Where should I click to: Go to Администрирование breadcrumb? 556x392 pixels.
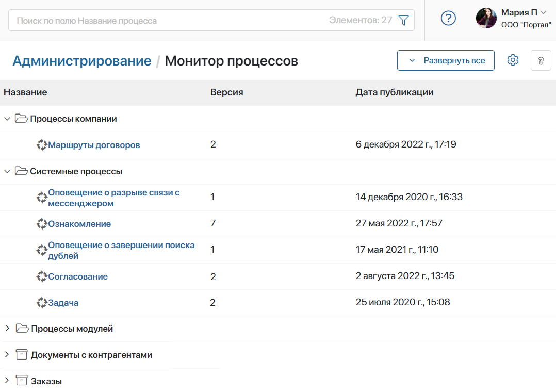tap(82, 61)
